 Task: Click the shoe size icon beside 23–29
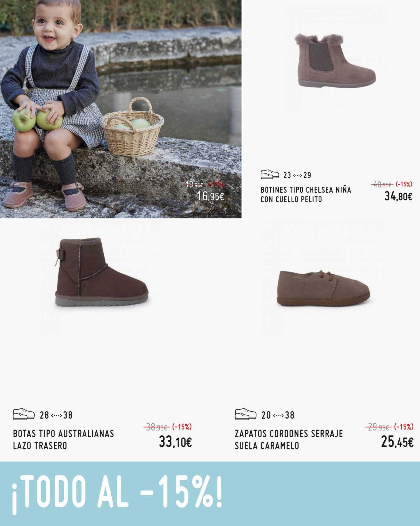[x=270, y=175]
